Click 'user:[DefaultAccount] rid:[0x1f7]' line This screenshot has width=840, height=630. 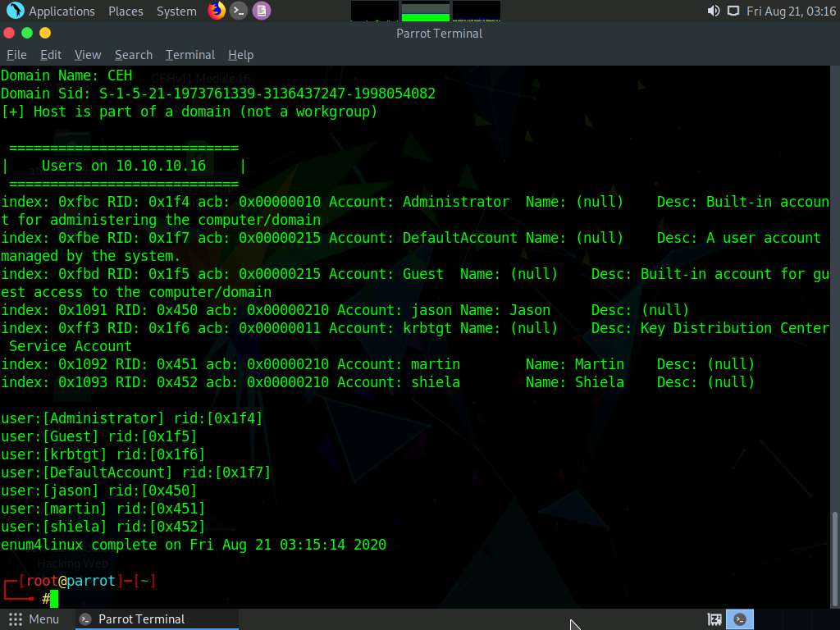(x=136, y=472)
